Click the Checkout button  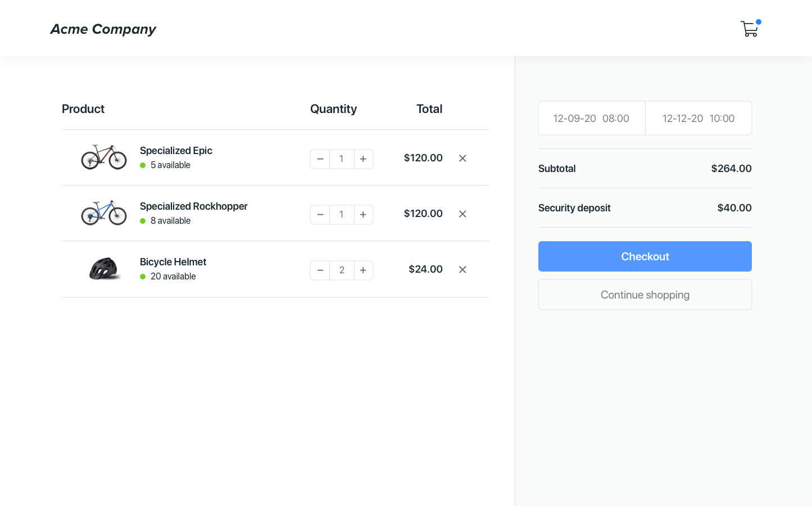(645, 256)
